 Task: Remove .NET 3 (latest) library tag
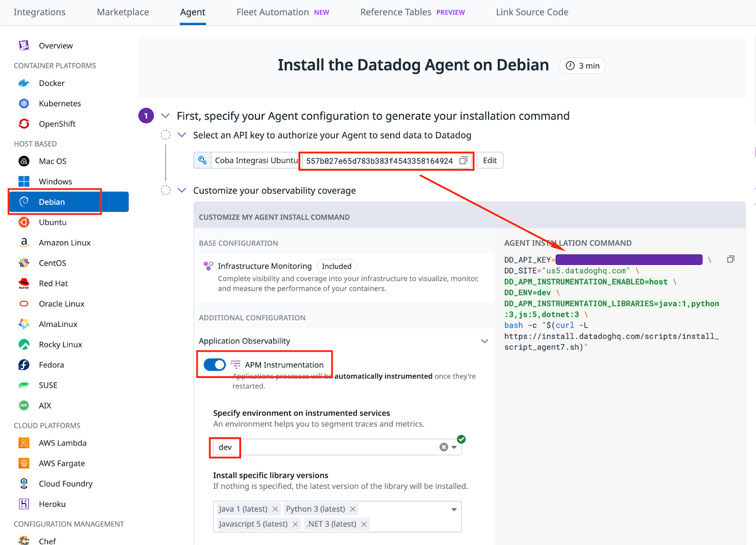tap(364, 524)
